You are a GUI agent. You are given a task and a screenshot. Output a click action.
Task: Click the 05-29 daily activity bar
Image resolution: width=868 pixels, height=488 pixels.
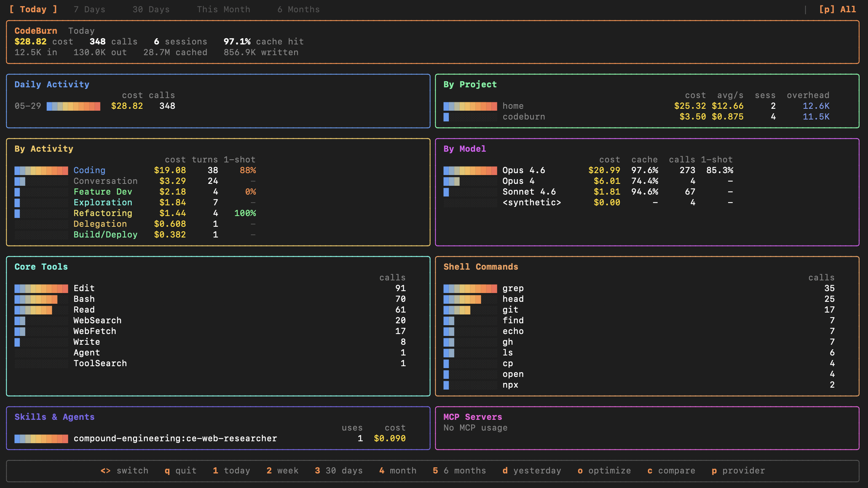point(74,106)
